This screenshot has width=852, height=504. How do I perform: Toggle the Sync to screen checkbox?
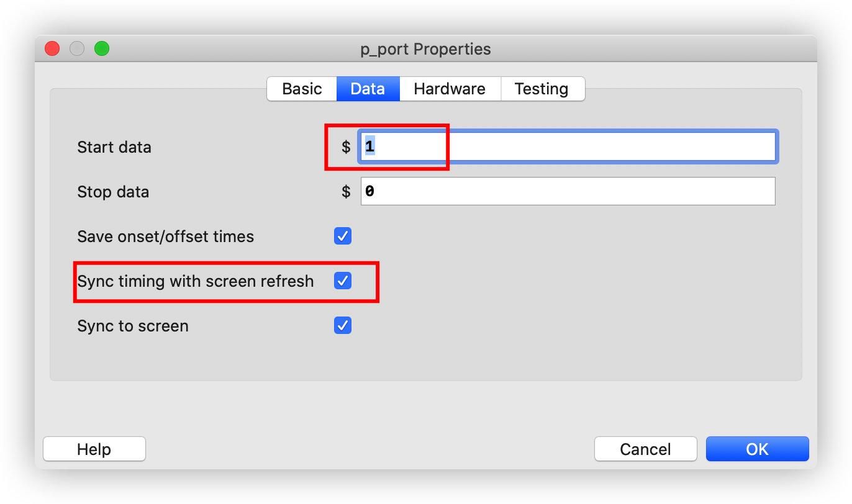(343, 326)
